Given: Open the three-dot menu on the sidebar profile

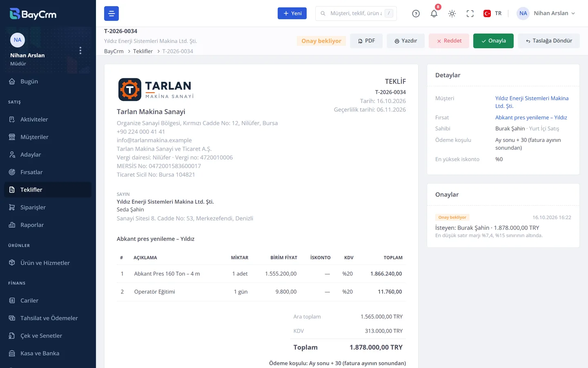Looking at the screenshot, I should click(x=80, y=50).
